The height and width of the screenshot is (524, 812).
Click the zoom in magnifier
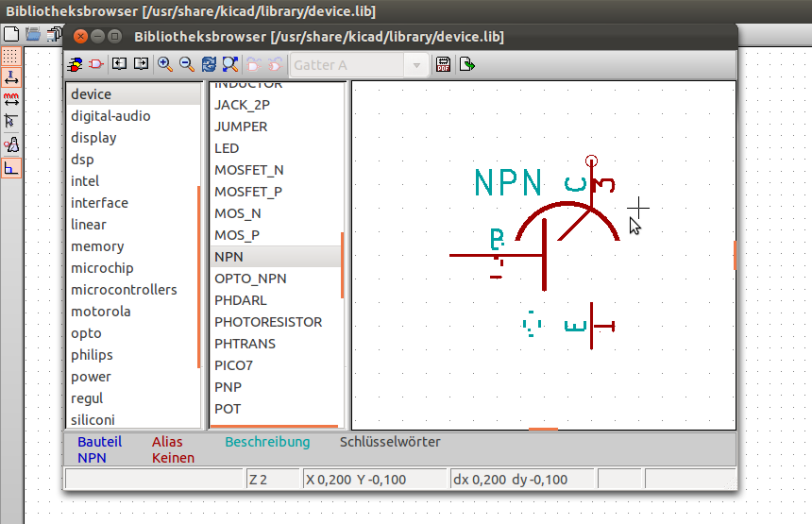165,64
